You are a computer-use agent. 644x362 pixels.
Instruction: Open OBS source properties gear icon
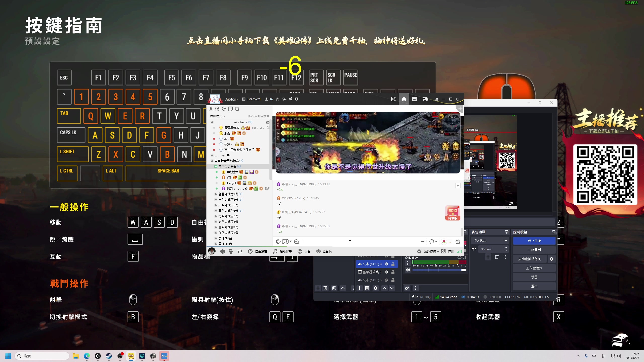click(376, 288)
